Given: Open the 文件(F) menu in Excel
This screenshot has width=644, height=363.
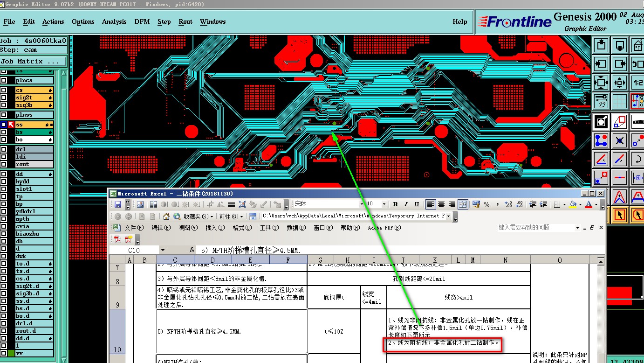Looking at the screenshot, I should point(134,228).
